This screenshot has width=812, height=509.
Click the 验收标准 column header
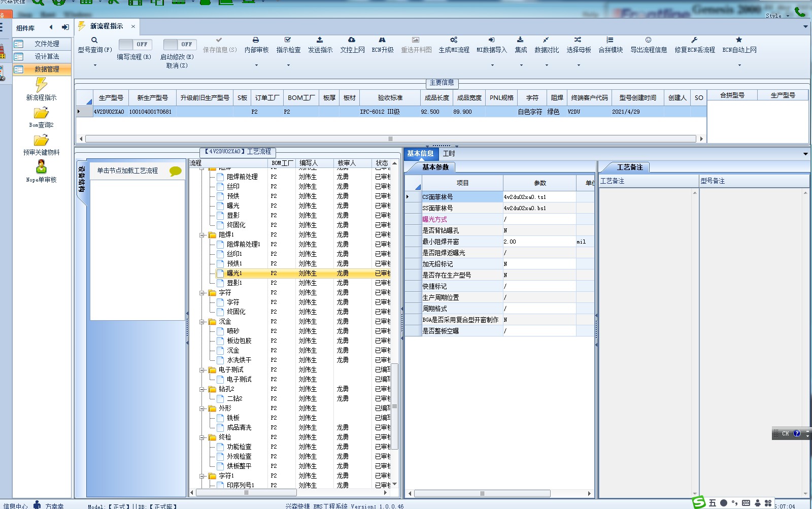click(x=390, y=98)
